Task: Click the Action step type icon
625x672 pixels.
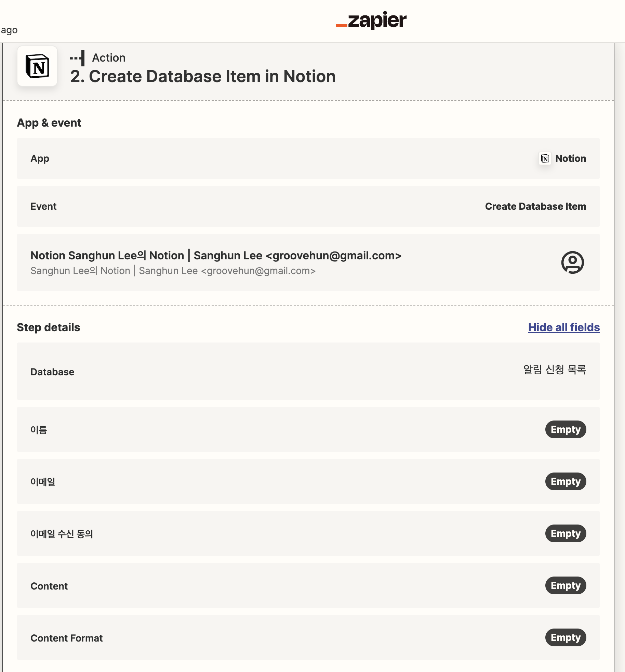Action: (x=77, y=58)
